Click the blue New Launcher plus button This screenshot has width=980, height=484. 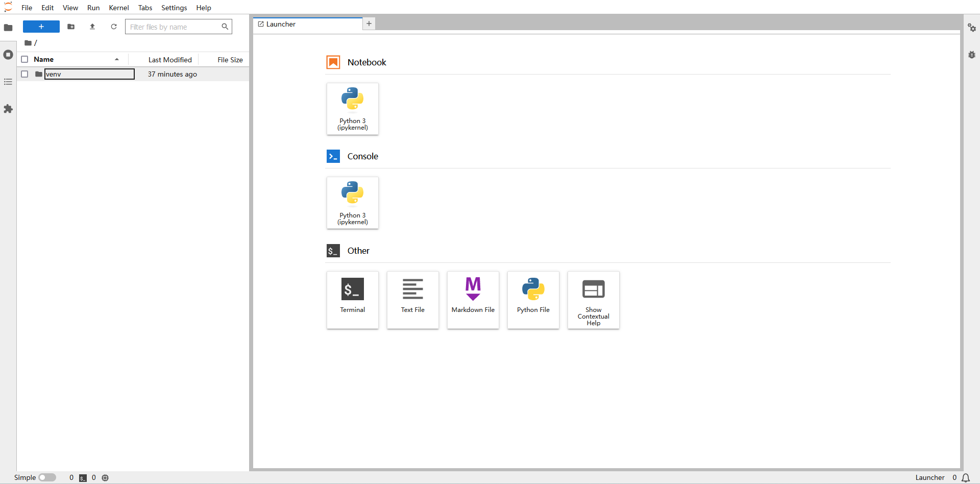41,27
